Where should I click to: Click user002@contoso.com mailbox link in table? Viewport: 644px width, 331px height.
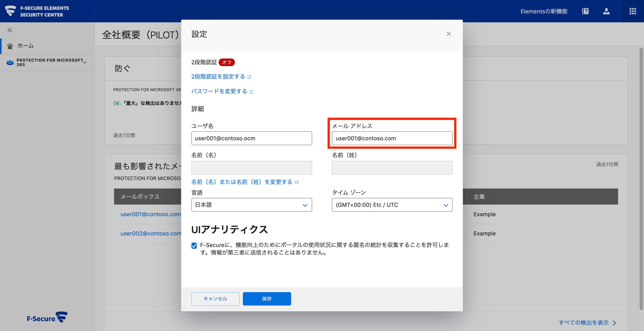point(151,234)
